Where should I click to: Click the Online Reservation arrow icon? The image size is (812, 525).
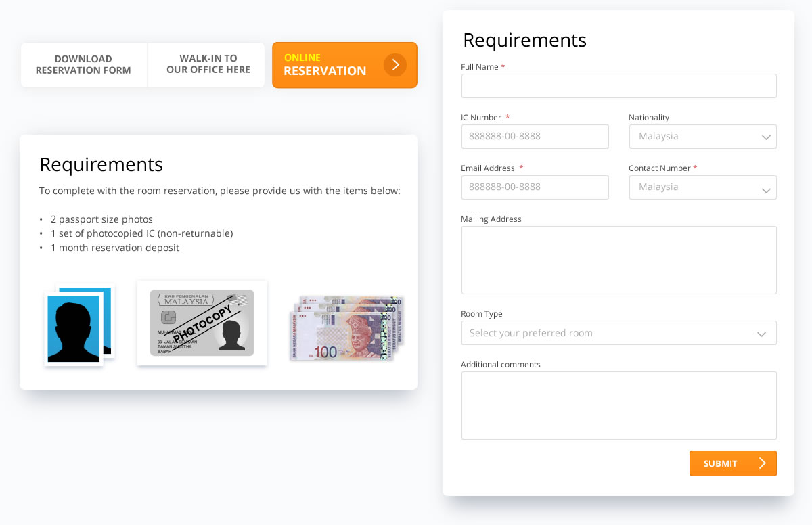[x=395, y=65]
